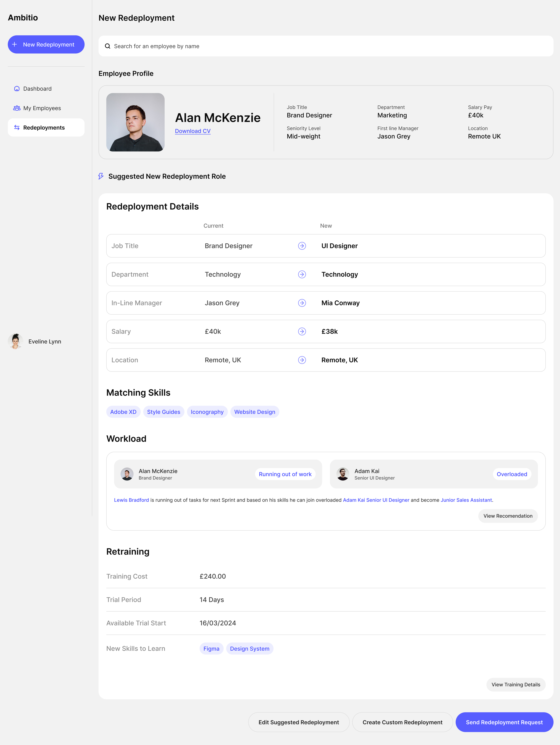Viewport: 560px width, 745px height.
Task: Click Send Redeployment Request button
Action: click(504, 722)
